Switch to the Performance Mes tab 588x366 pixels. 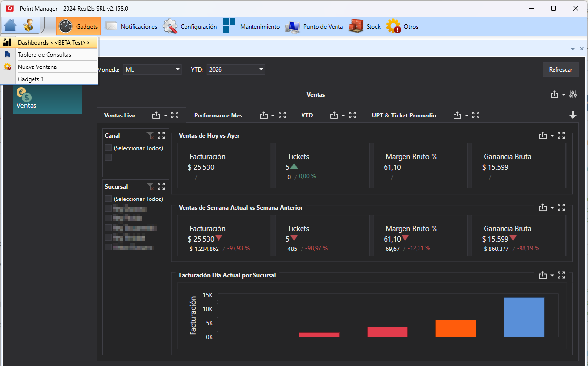[218, 116]
